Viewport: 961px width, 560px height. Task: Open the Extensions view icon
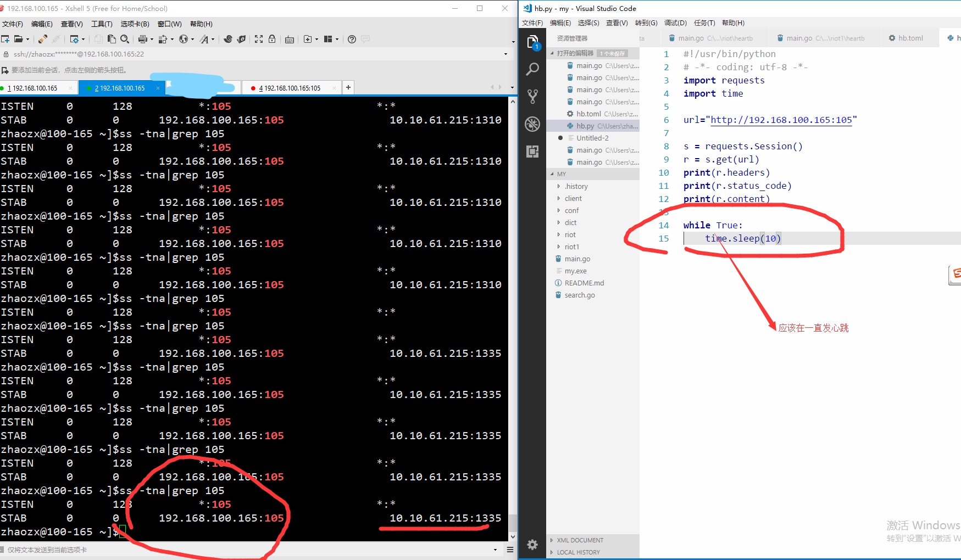[532, 152]
